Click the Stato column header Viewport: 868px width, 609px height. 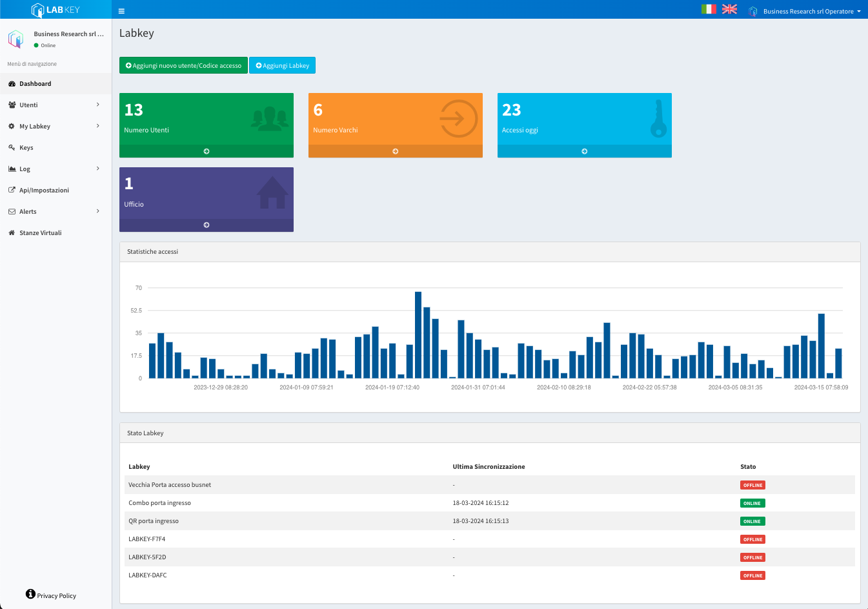tap(748, 467)
